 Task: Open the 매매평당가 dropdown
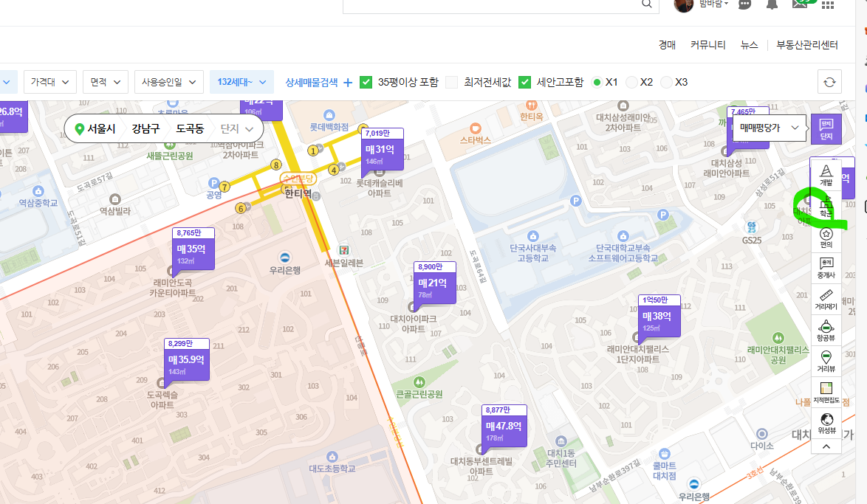click(769, 128)
